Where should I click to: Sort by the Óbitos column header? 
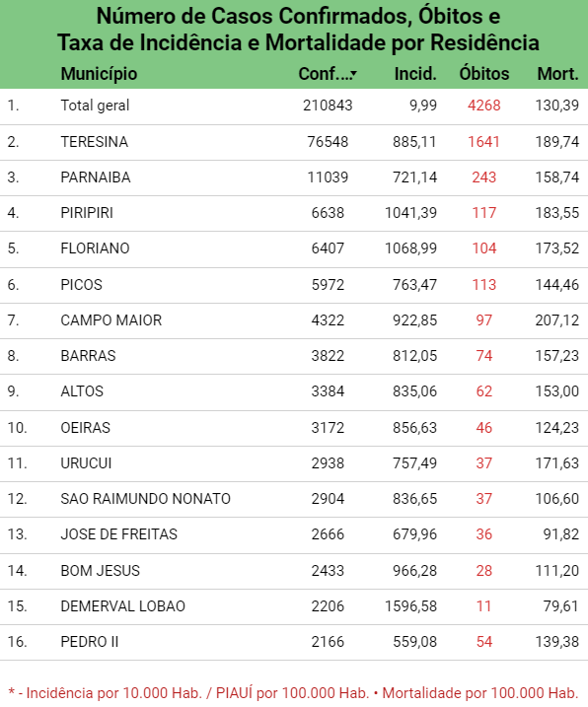pos(483,74)
